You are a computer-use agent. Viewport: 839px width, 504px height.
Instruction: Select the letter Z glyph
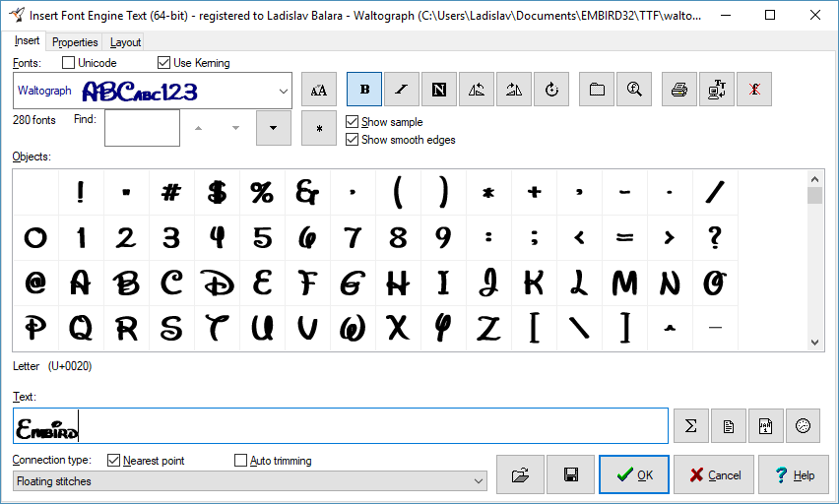[x=488, y=328]
